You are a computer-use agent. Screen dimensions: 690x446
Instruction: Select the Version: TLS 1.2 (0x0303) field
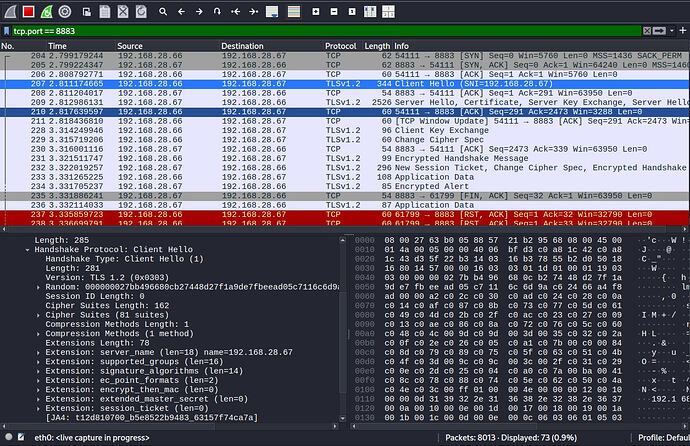coord(107,278)
